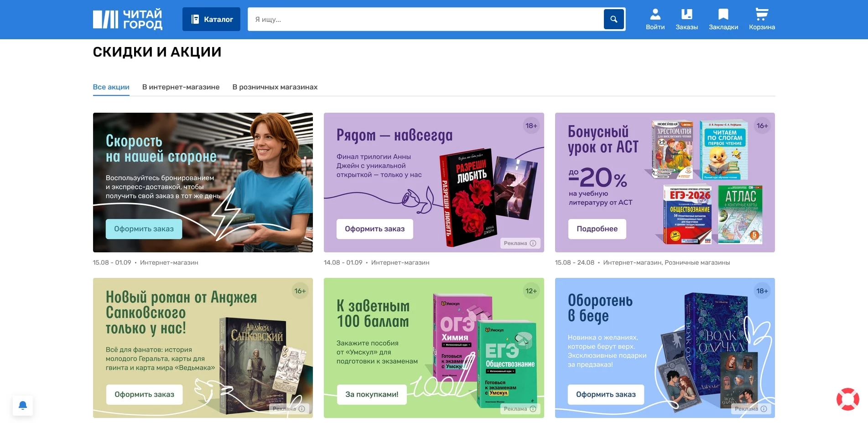
Task: Open Закладки bookmarks icon
Action: (723, 19)
